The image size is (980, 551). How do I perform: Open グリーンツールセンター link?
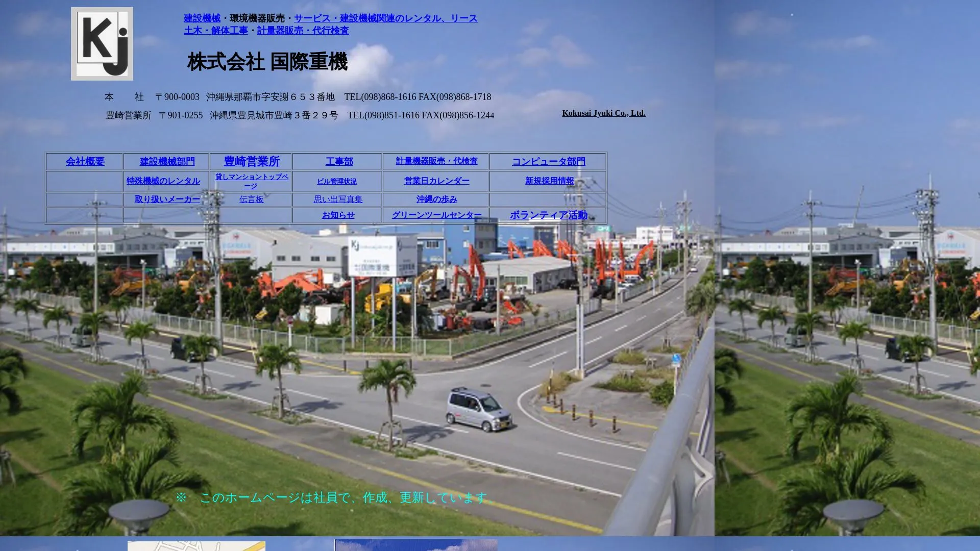tap(437, 215)
